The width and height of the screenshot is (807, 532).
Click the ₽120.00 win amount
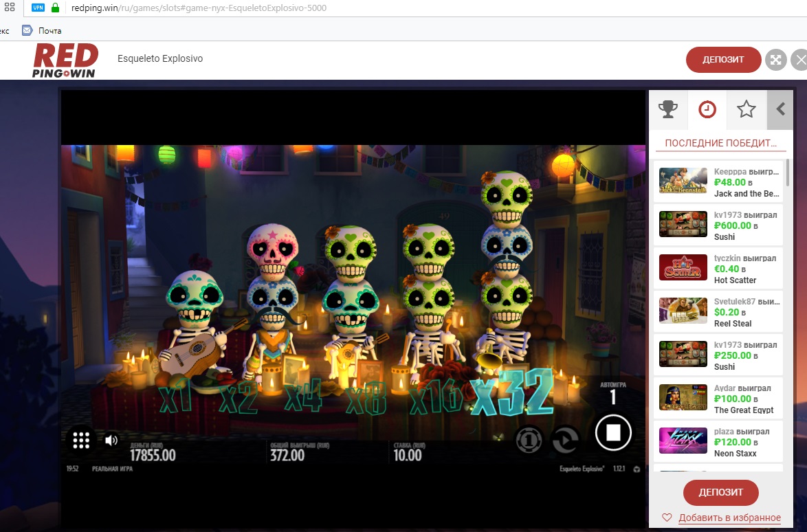click(732, 442)
